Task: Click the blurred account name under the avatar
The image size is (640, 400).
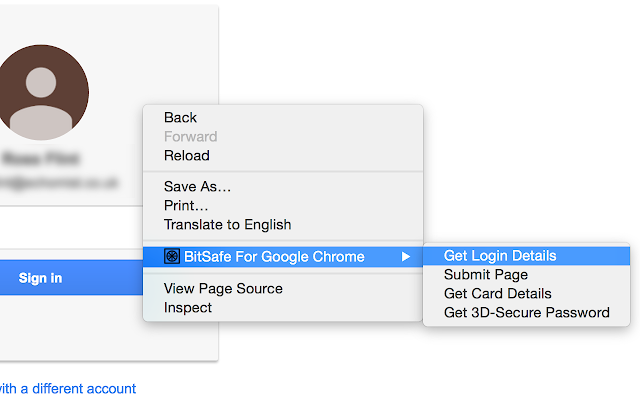Action: (x=42, y=159)
